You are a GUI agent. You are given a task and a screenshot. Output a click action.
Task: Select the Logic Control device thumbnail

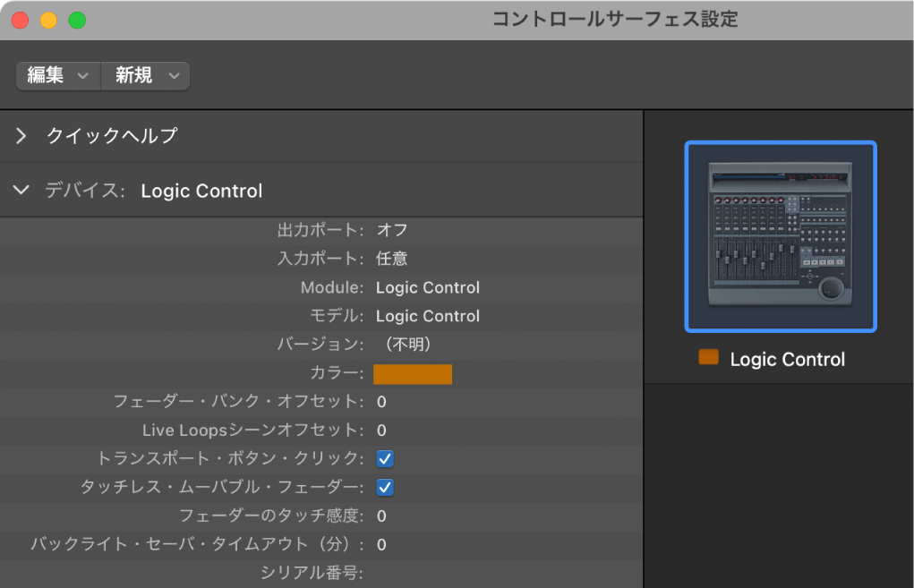click(781, 236)
